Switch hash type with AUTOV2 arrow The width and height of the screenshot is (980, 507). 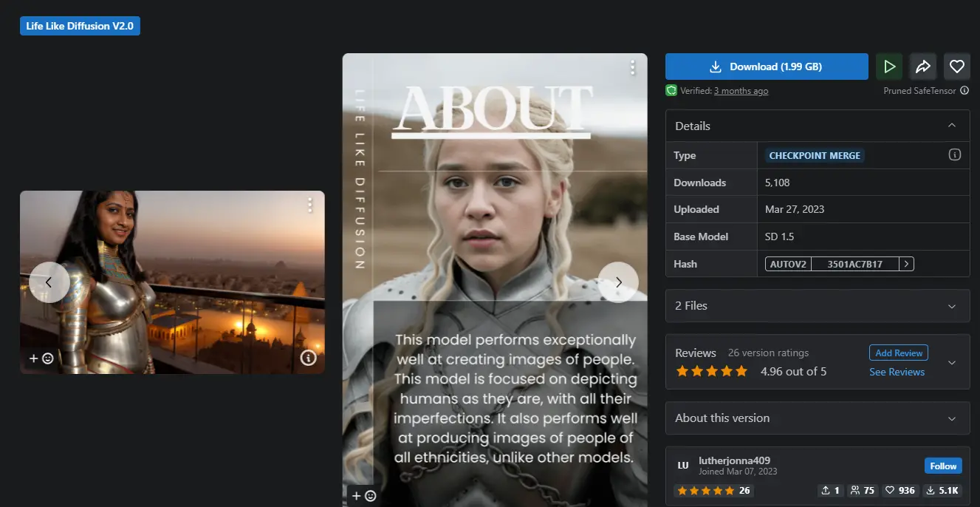click(906, 264)
